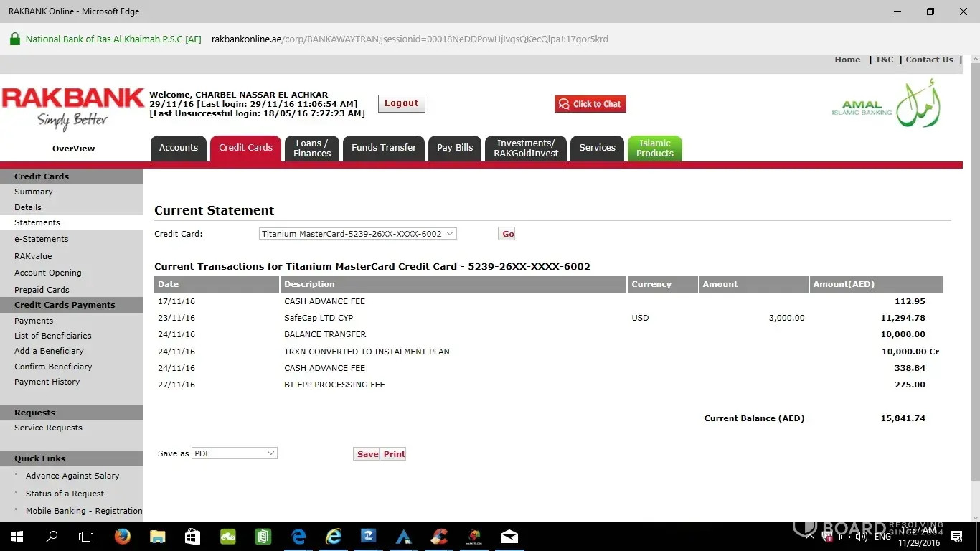Image resolution: width=980 pixels, height=551 pixels.
Task: Open Status of a Request quick link
Action: (x=65, y=494)
